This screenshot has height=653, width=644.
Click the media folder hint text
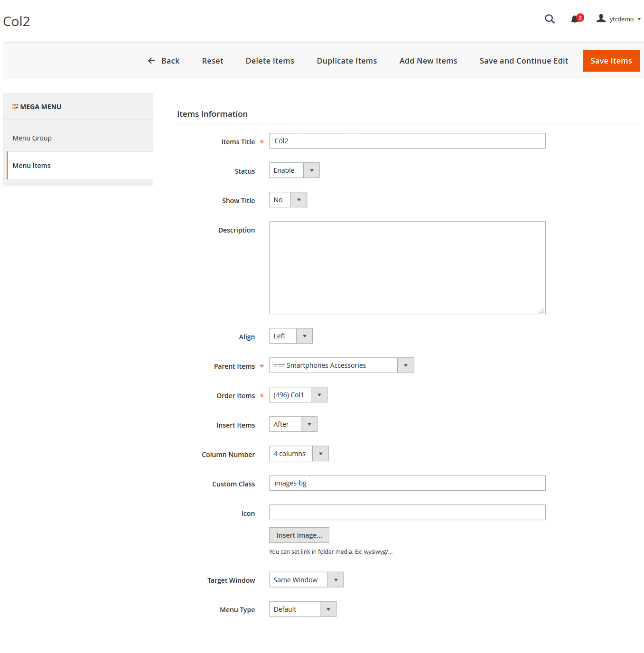[331, 552]
